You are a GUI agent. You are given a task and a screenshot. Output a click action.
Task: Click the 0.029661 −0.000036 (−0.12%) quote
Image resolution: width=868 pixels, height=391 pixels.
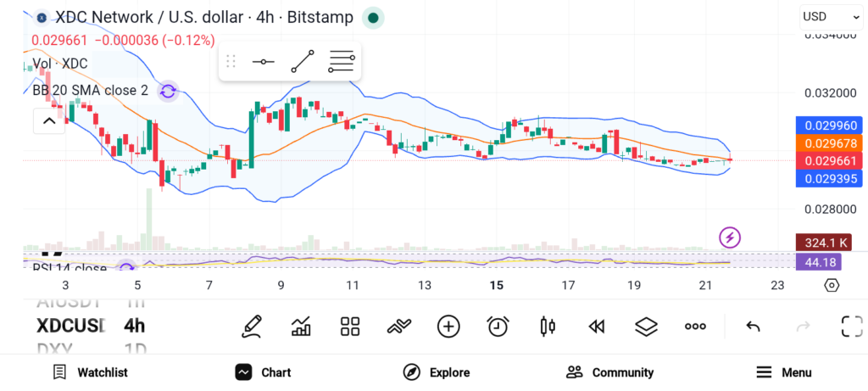pos(124,41)
